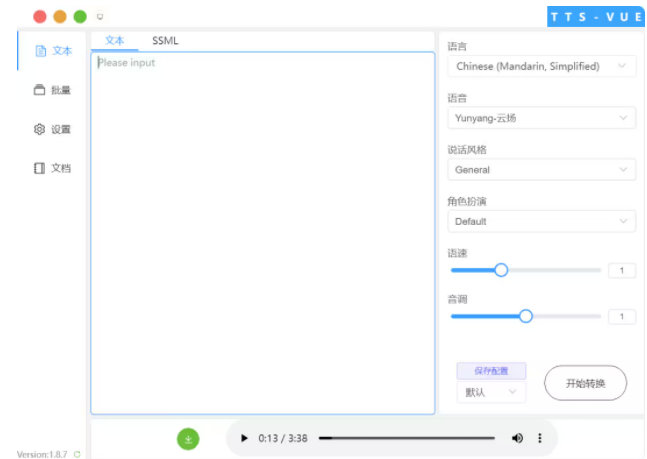The image size is (647, 459).
Task: Expand the 说话风格 General style dropdown
Action: [x=541, y=170]
